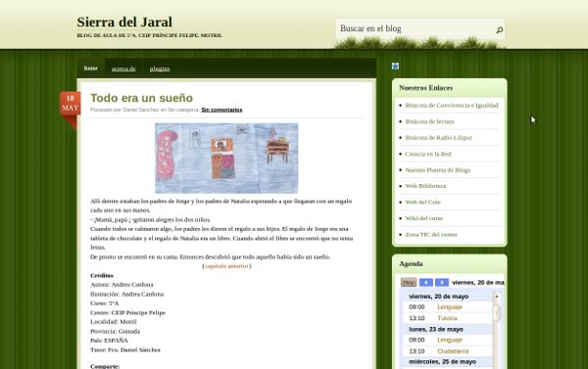The height and width of the screenshot is (369, 588).
Task: Open the acerca de menu item
Action: click(123, 69)
